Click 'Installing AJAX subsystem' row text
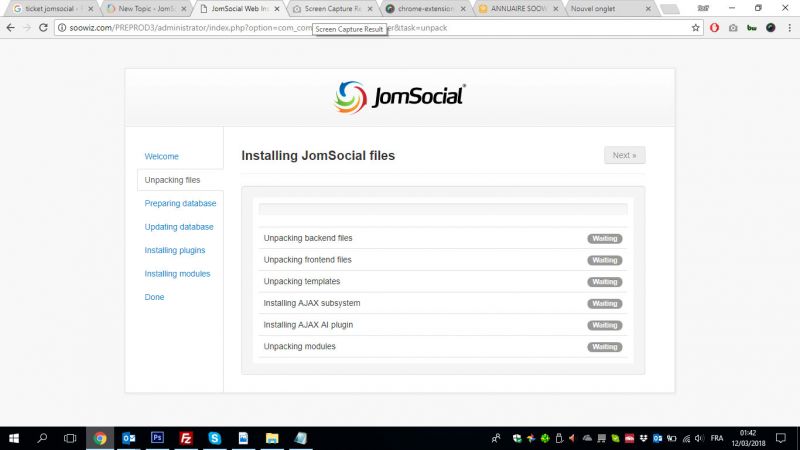The height and width of the screenshot is (450, 800). click(312, 303)
